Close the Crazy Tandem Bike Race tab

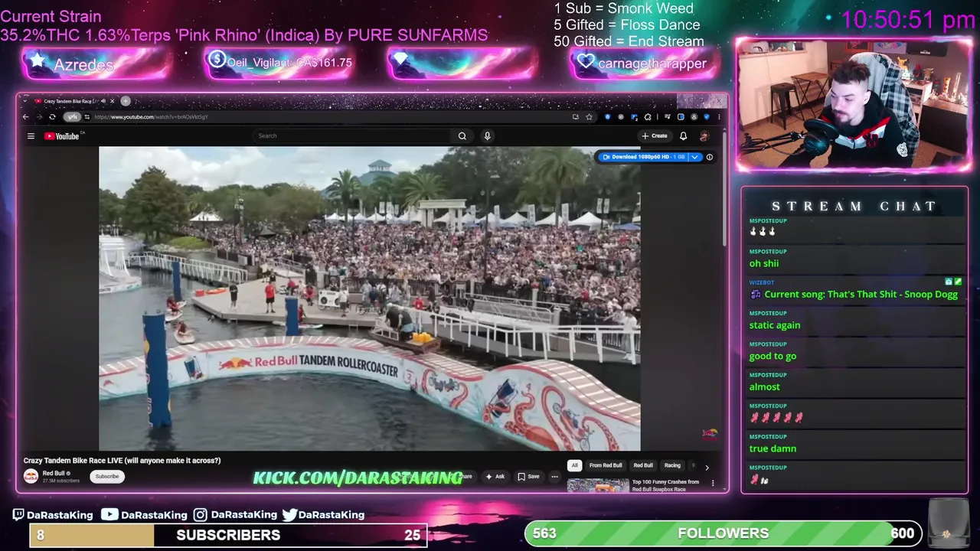point(113,101)
